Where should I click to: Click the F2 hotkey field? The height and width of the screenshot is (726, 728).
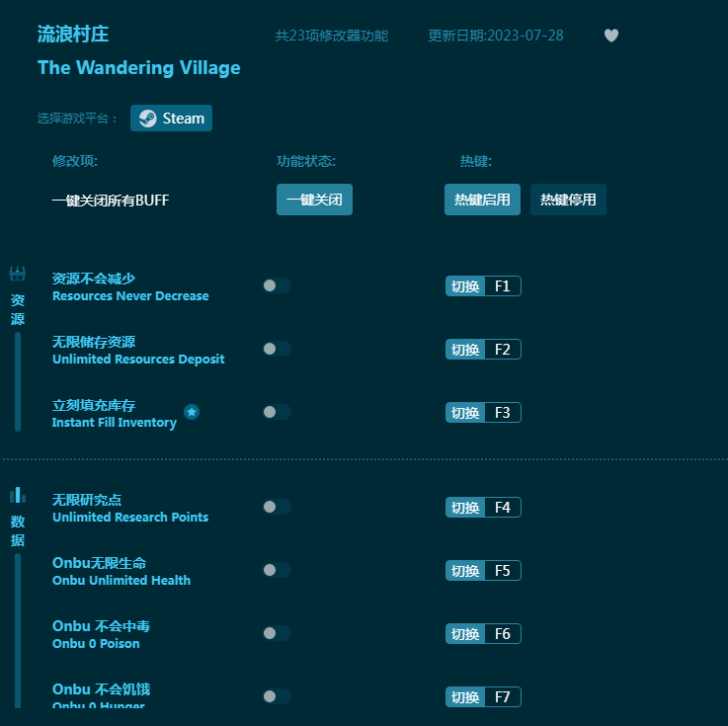coord(503,349)
